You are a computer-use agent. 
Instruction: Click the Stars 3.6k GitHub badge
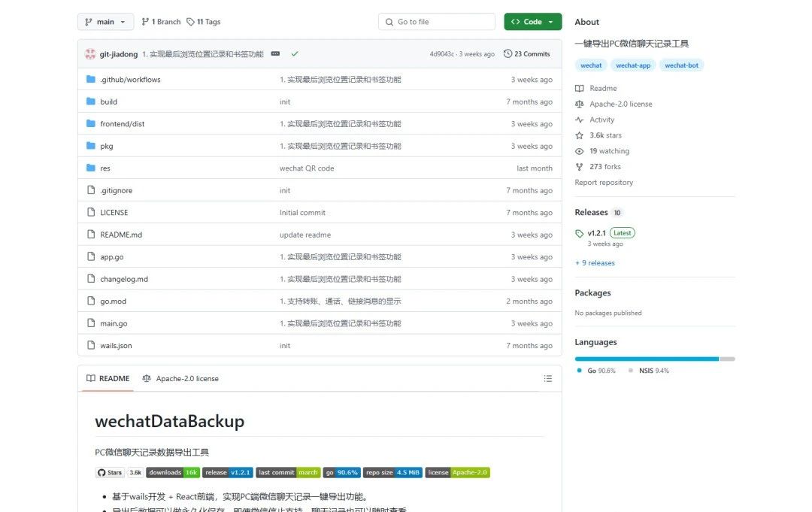click(120, 473)
